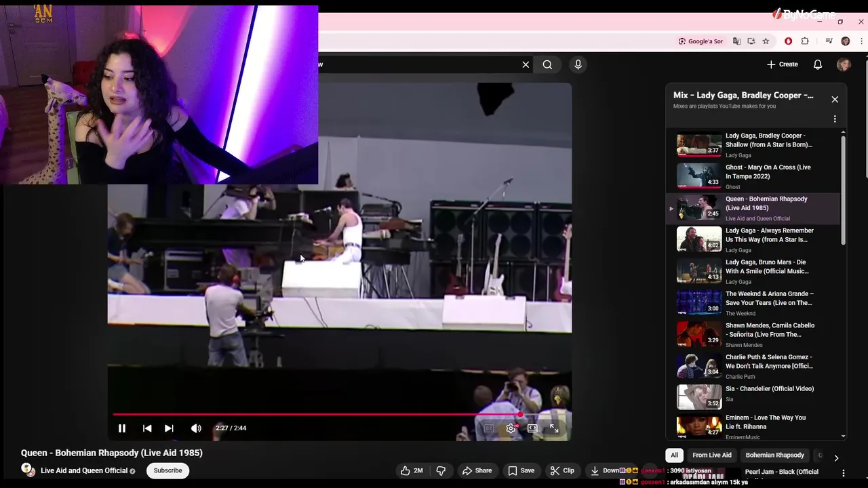Select the Bohemian Rhapsody chip

774,455
